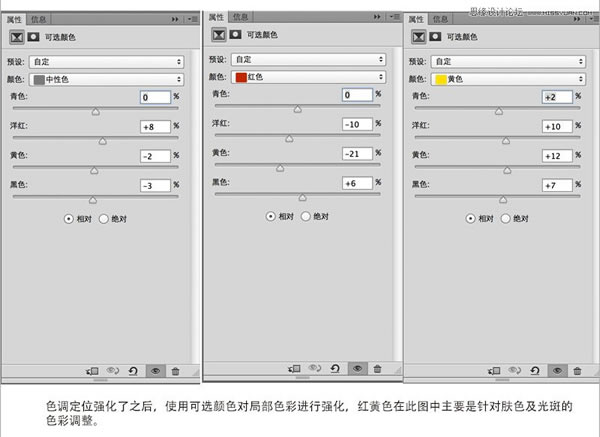
Task: Click the 洋红 value field showing +8
Action: [x=155, y=127]
